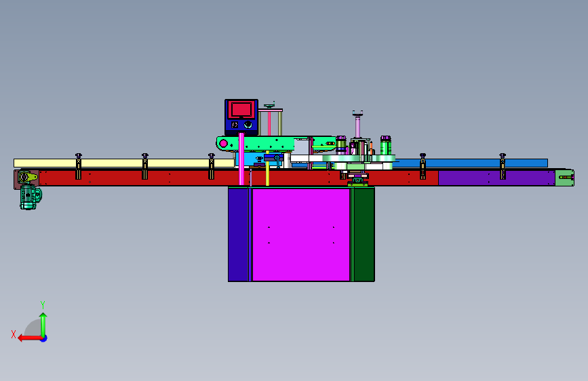The height and width of the screenshot is (381, 588).
Task: Select the light green conveyor end cap
Action: (565, 178)
